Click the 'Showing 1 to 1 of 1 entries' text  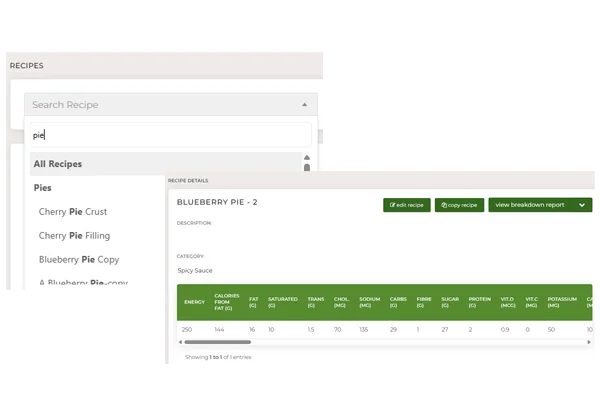pos(218,357)
